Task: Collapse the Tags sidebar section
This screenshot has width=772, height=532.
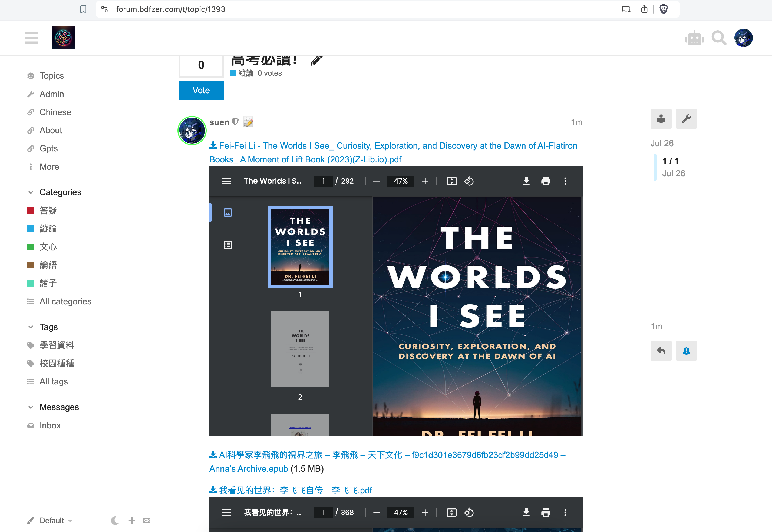Action: click(x=31, y=327)
